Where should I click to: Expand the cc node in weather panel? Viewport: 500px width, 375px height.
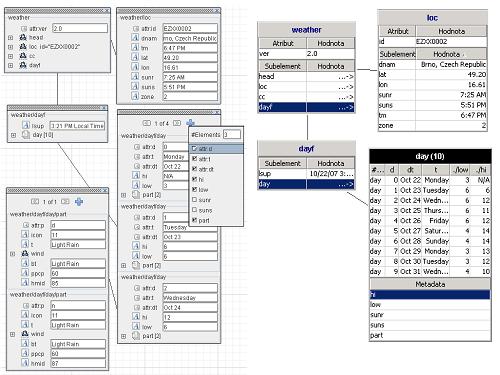tap(11, 56)
